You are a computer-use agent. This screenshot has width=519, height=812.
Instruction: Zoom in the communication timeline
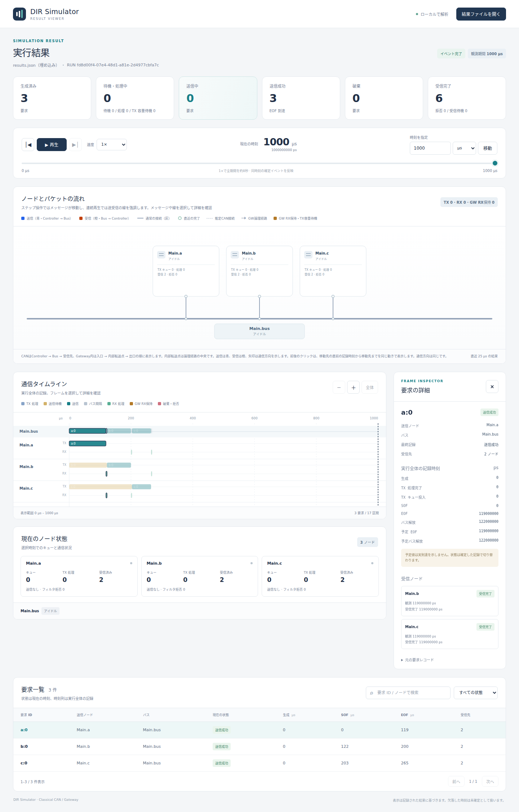point(354,388)
